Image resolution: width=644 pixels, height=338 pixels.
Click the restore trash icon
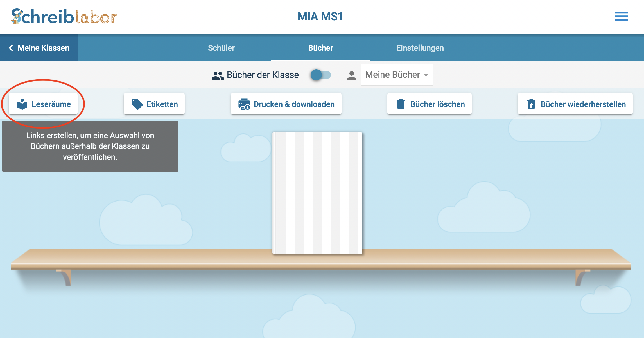click(531, 104)
